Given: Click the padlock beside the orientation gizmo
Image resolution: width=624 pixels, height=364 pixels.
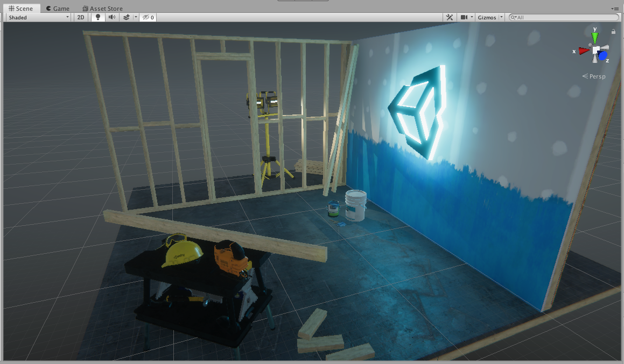Looking at the screenshot, I should pyautogui.click(x=613, y=32).
